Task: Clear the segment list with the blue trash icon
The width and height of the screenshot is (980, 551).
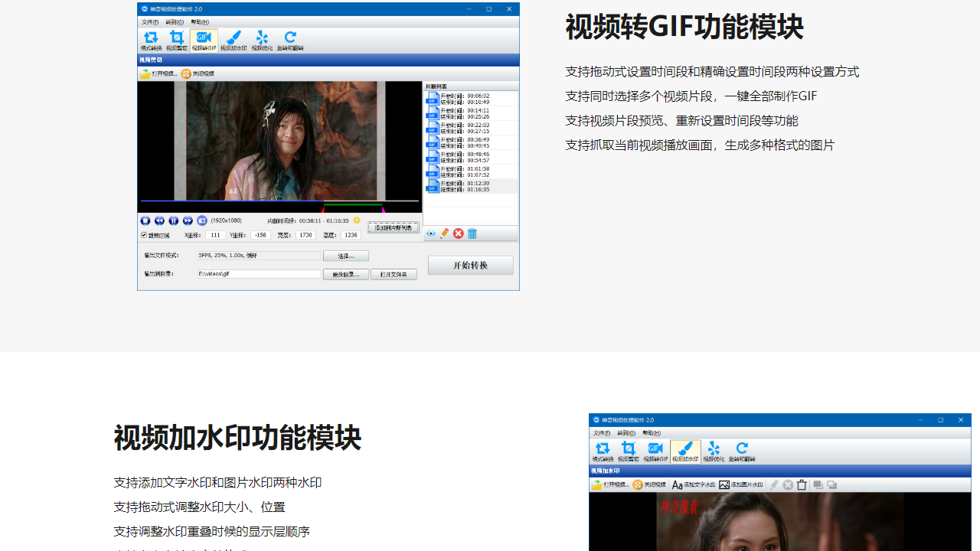Action: coord(472,233)
